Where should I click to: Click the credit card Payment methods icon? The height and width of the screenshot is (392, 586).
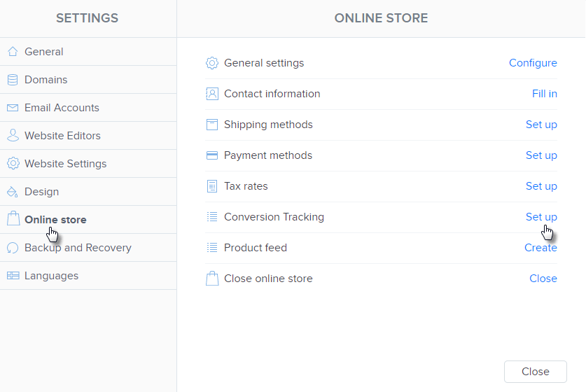pyautogui.click(x=212, y=155)
